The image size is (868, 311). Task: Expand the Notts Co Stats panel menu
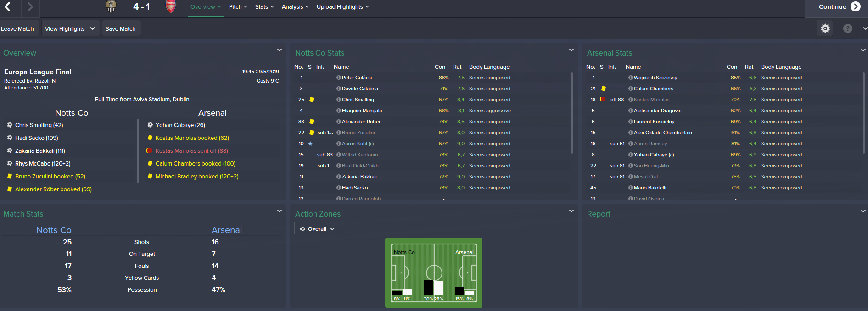[x=571, y=50]
